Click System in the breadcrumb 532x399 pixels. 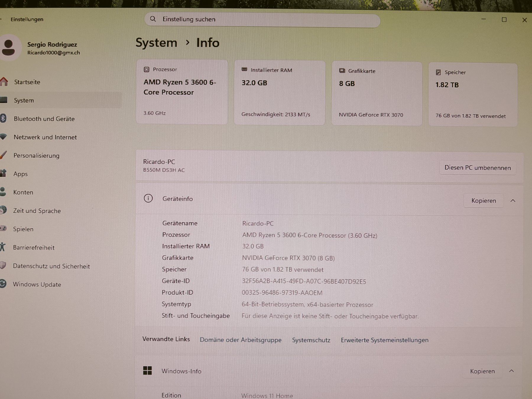[x=156, y=43]
